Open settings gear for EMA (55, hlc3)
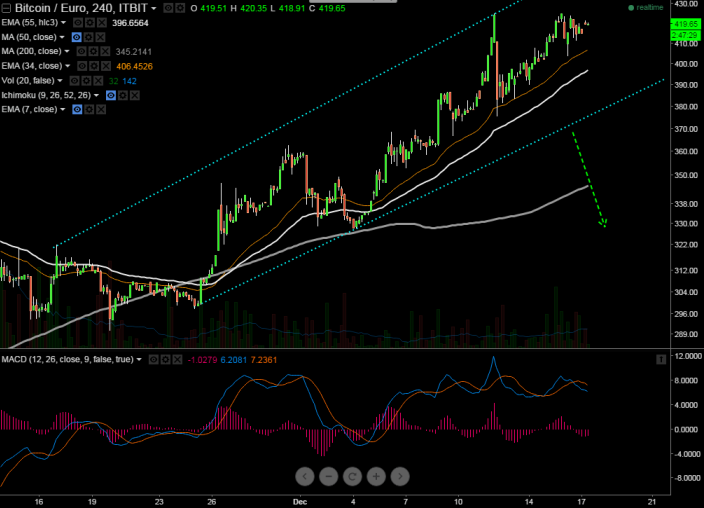The image size is (704, 508). coord(90,22)
